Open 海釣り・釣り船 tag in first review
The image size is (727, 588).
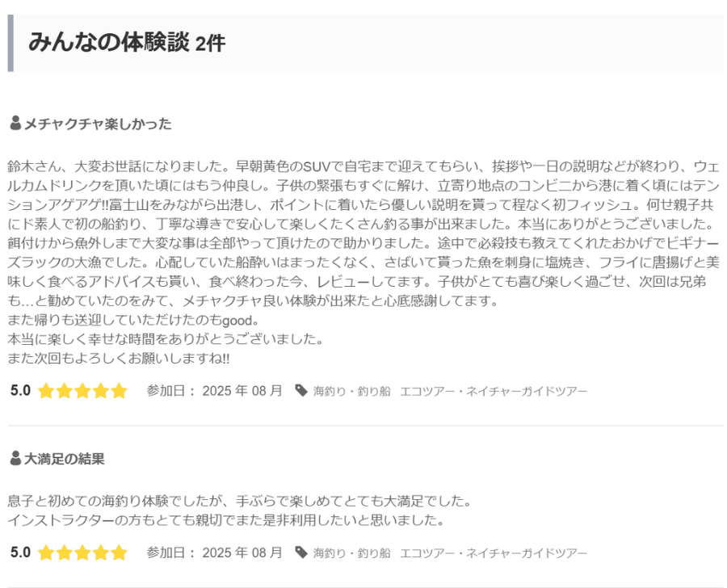click(x=351, y=391)
